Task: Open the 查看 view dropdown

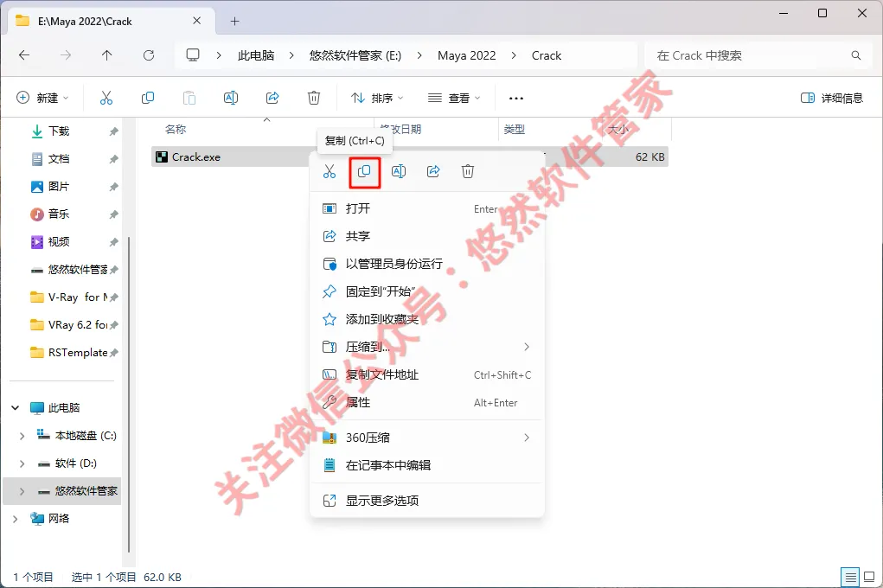Action: (454, 98)
